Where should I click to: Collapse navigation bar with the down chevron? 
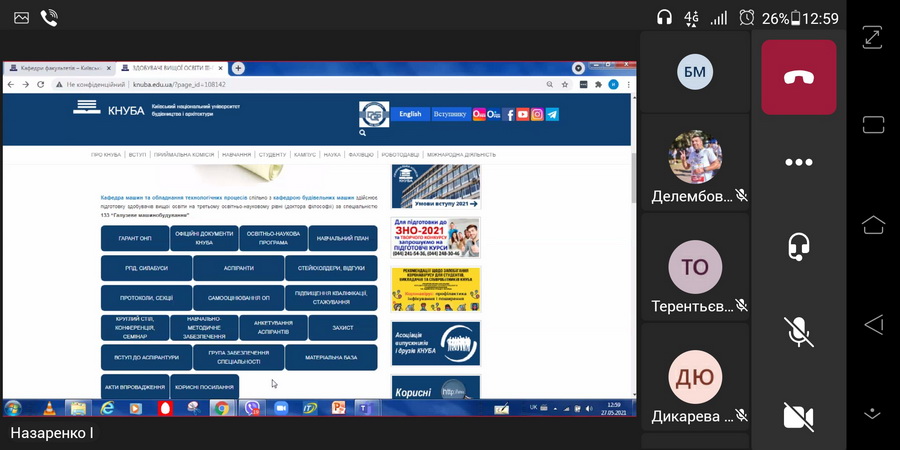873,411
